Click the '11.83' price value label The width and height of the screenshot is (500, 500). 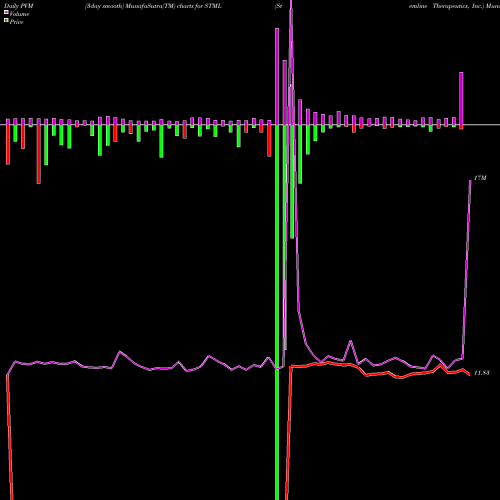pos(482,373)
